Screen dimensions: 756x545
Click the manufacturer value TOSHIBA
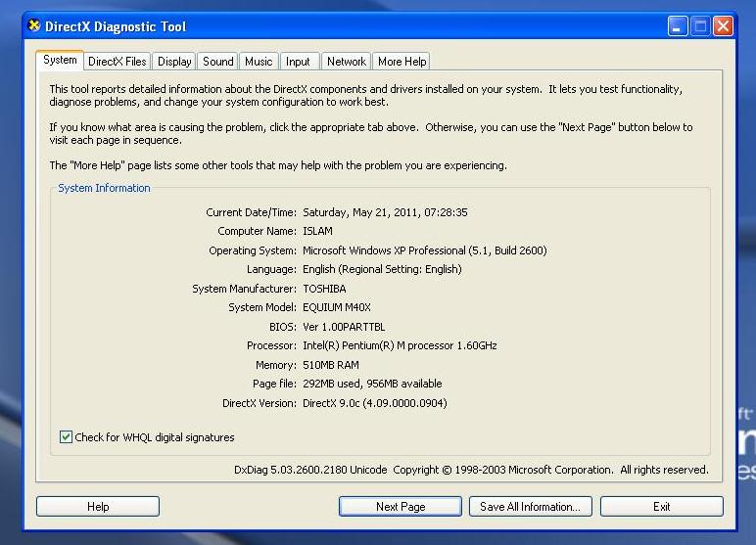(x=324, y=289)
